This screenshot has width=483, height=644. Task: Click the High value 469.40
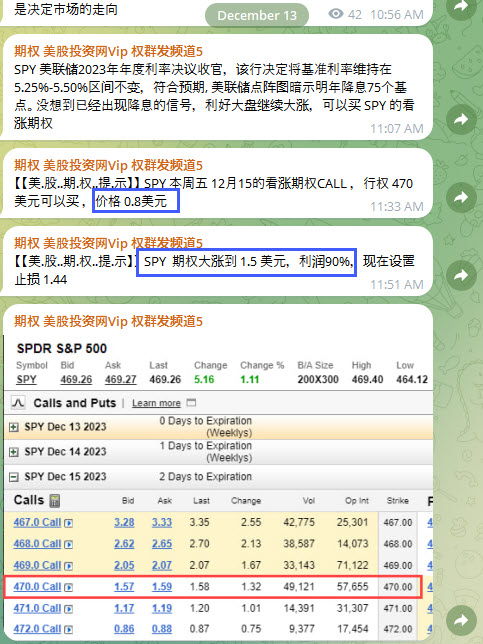pyautogui.click(x=367, y=380)
